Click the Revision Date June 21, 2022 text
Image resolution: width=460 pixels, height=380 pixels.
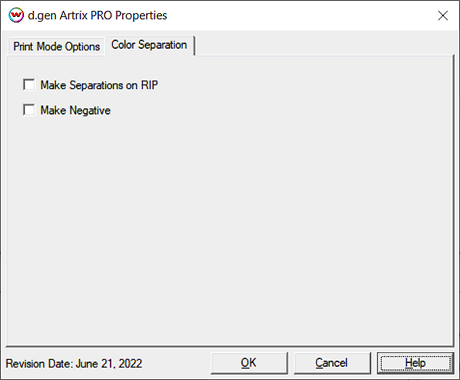[74, 363]
